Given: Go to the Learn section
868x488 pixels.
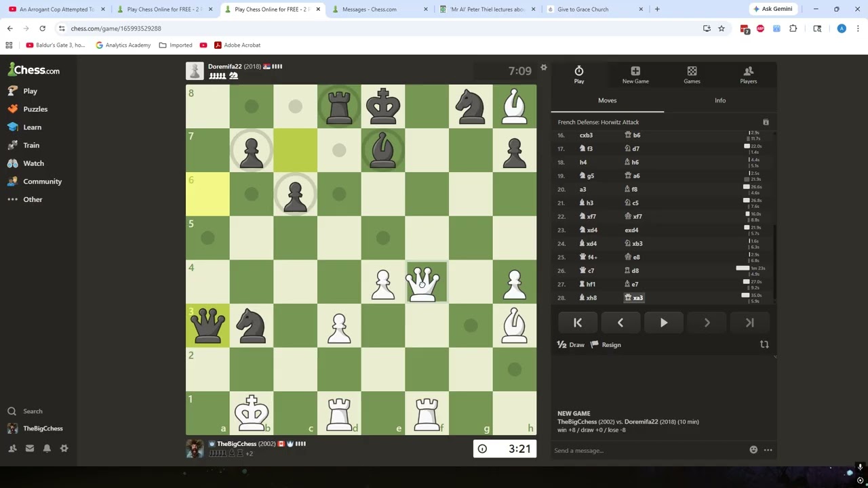Looking at the screenshot, I should pyautogui.click(x=24, y=127).
